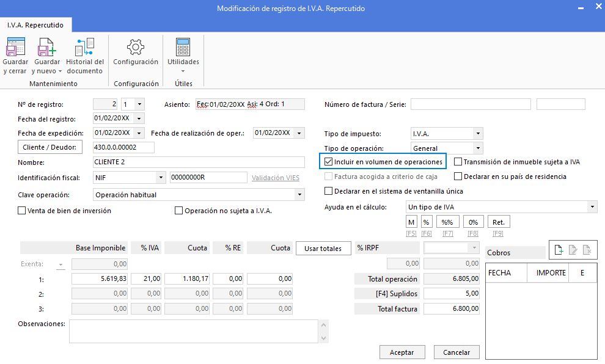Click Ret. button [F9]
The height and width of the screenshot is (364, 605).
pos(499,222)
